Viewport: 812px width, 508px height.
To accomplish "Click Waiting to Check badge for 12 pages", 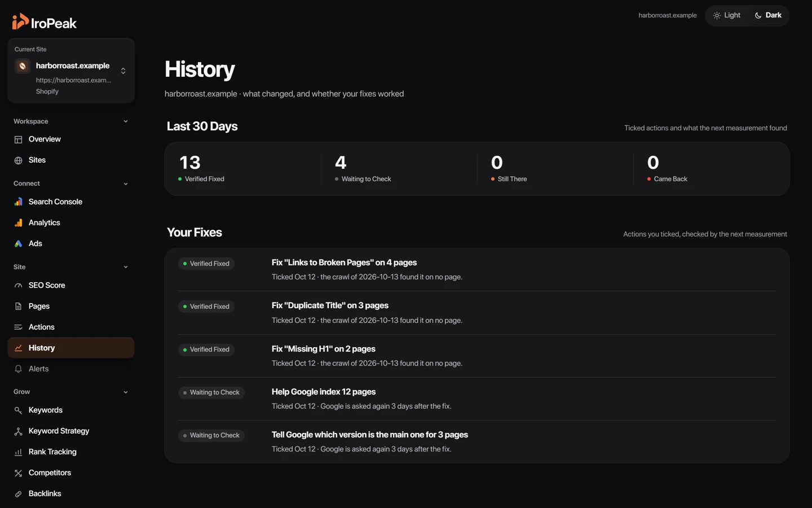I will [x=211, y=392].
